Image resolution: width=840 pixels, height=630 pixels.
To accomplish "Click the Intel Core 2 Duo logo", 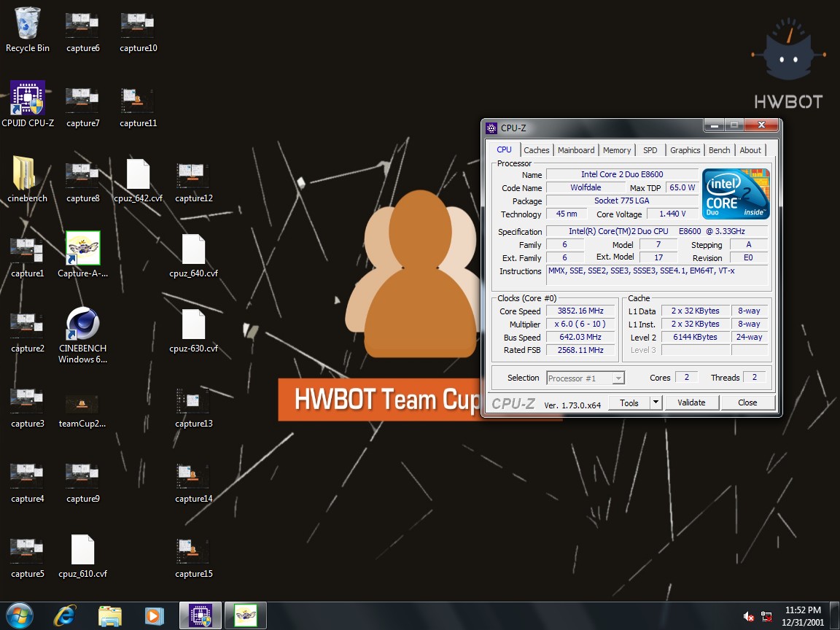I will [x=736, y=193].
